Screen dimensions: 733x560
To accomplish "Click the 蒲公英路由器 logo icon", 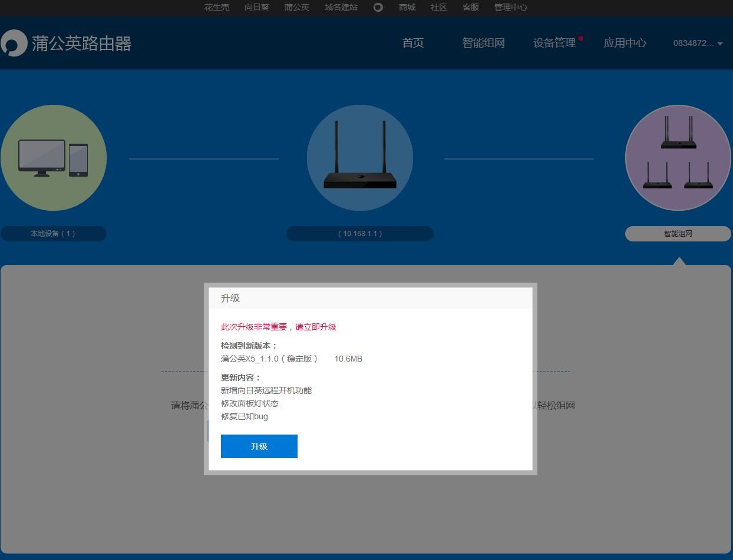I will tap(14, 43).
